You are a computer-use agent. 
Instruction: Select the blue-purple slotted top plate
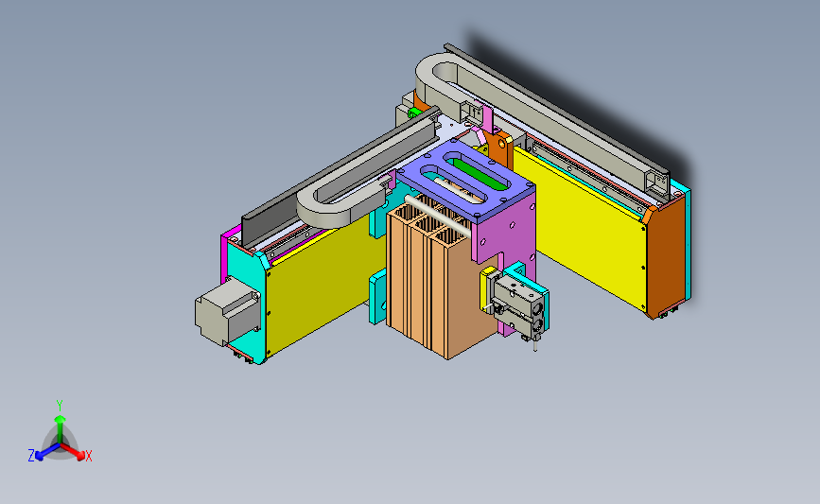pos(465,181)
